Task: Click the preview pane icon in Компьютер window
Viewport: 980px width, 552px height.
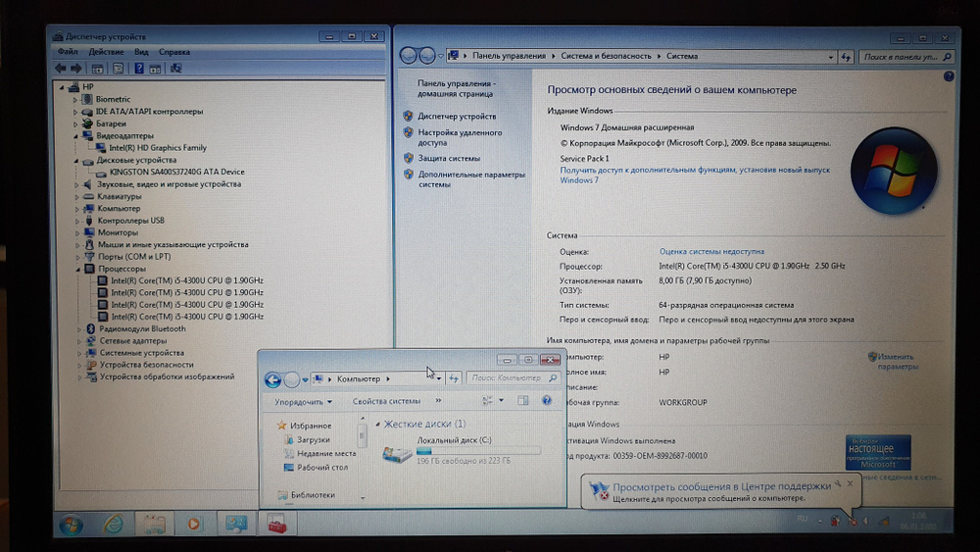Action: coord(523,401)
